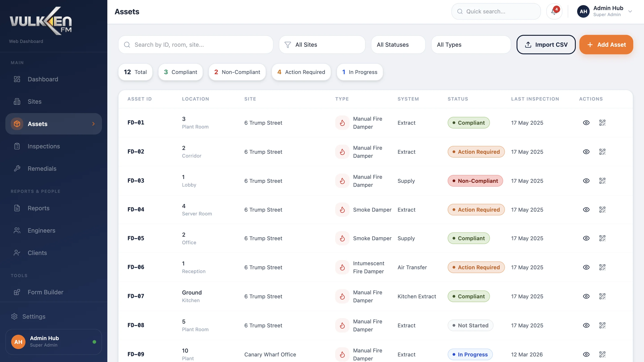Screen dimensions: 644x362
Task: Open the All Sites dropdown
Action: click(x=322, y=45)
